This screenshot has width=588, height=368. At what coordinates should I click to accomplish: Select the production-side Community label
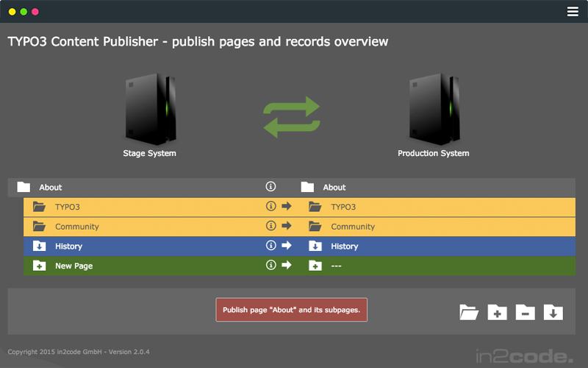[x=353, y=227]
